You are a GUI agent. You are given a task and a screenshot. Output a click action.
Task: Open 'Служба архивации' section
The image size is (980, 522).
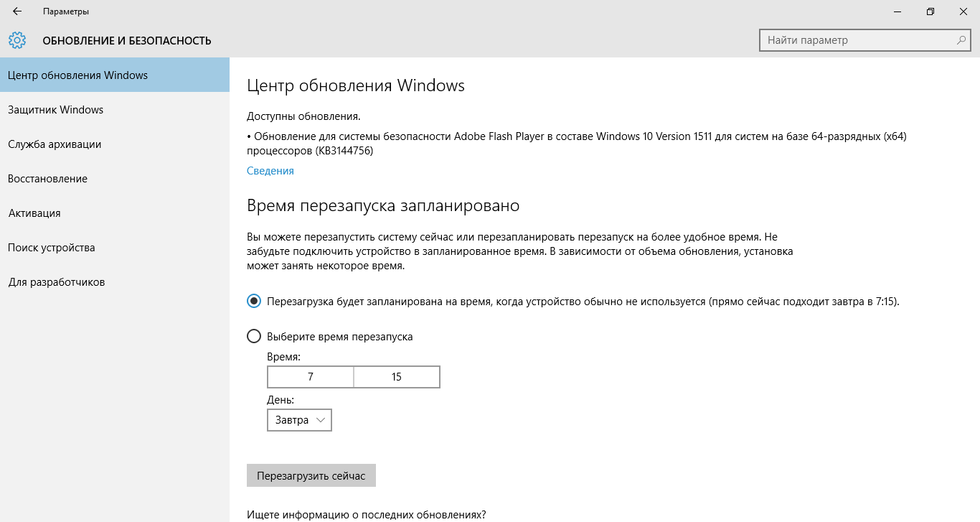pos(115,144)
